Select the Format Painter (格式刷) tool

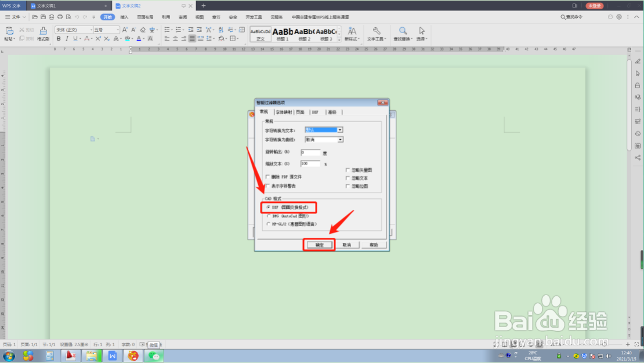click(43, 34)
